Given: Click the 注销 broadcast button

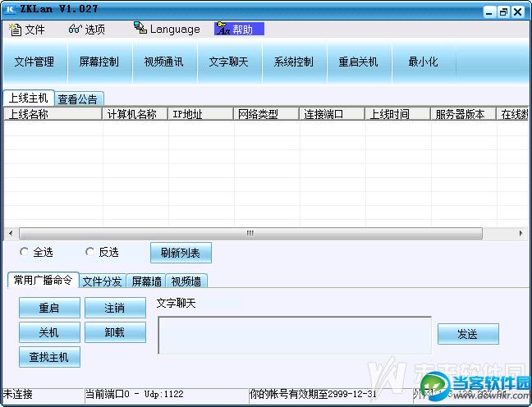Looking at the screenshot, I should [116, 308].
